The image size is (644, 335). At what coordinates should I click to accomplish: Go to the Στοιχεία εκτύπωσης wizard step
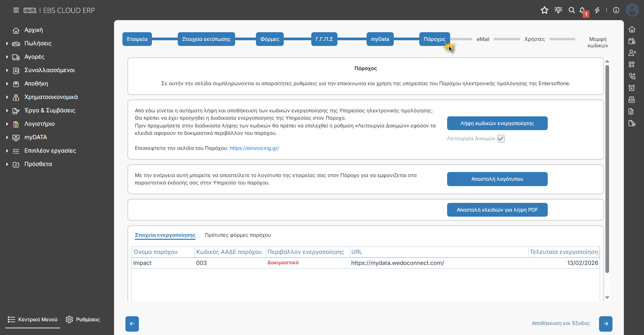point(206,39)
